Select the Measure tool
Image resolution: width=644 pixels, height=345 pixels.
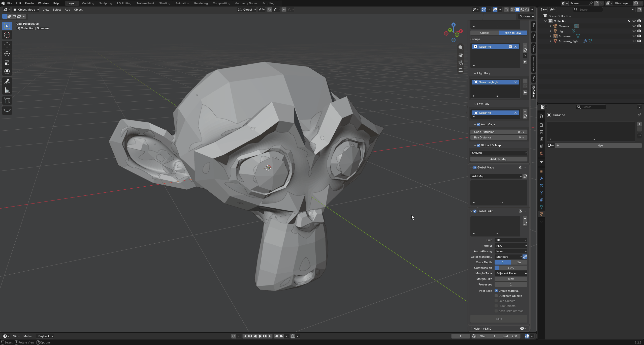pos(7,91)
